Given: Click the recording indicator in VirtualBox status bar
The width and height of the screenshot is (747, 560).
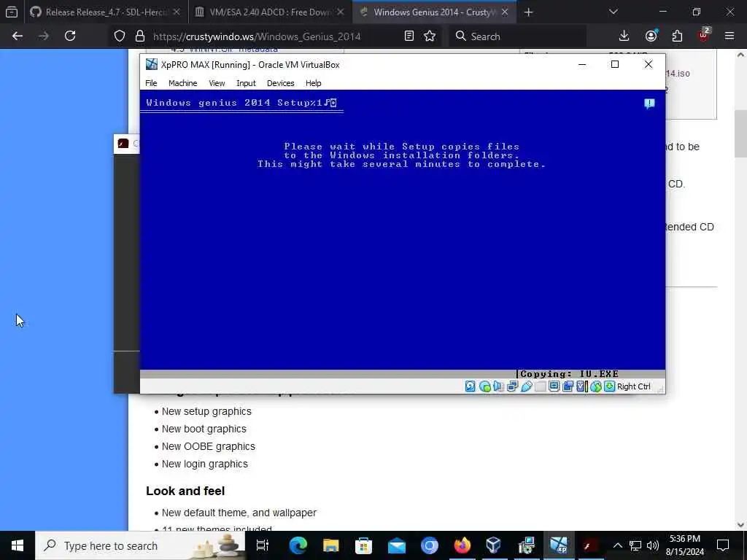Looking at the screenshot, I should tap(568, 386).
